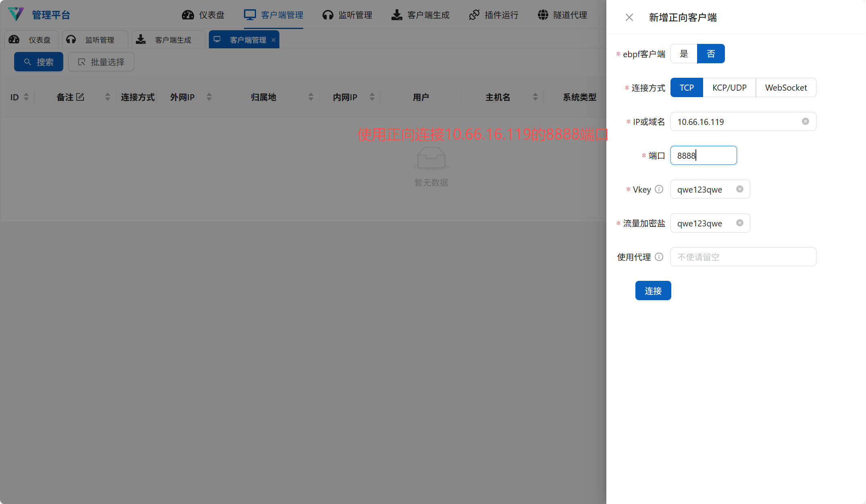Click the proxy usage info icon

point(659,257)
